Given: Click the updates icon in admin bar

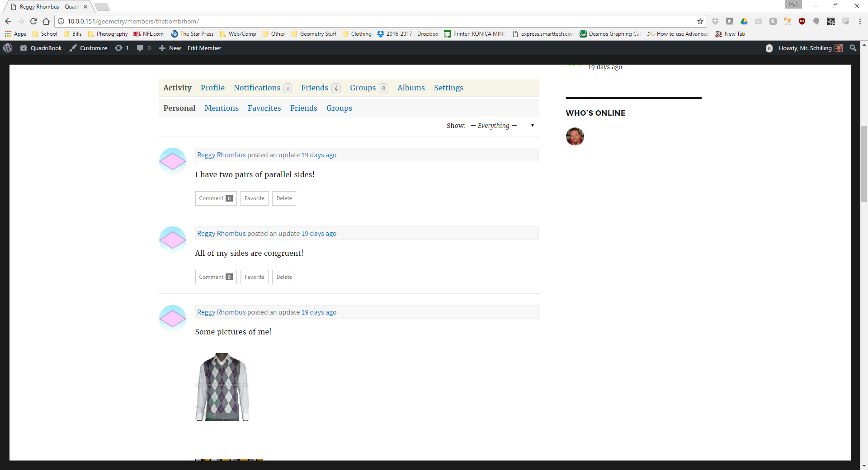Looking at the screenshot, I should click(x=122, y=48).
